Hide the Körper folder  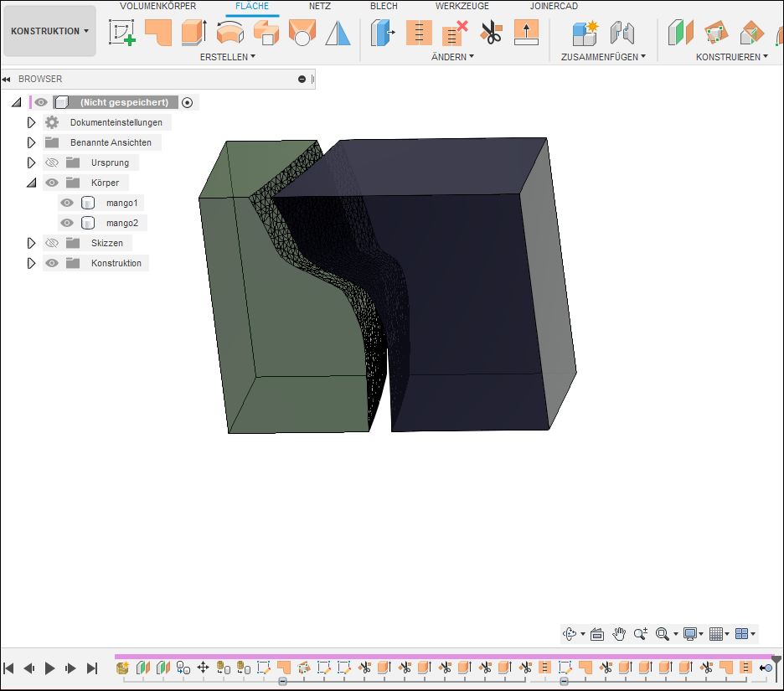pos(52,183)
